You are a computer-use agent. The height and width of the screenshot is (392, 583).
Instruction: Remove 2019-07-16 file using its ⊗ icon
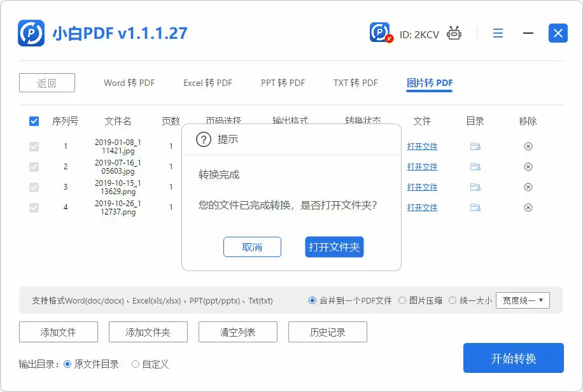point(528,166)
